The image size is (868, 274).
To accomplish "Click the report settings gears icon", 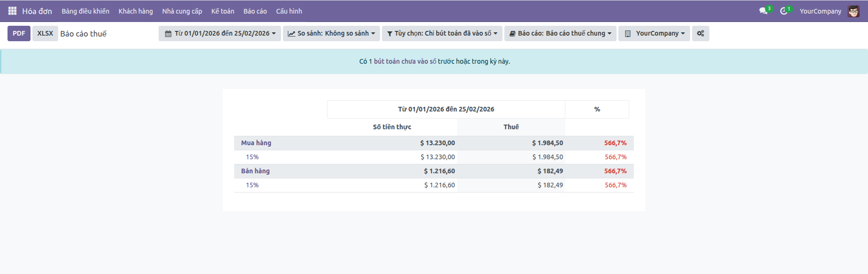I will [700, 33].
